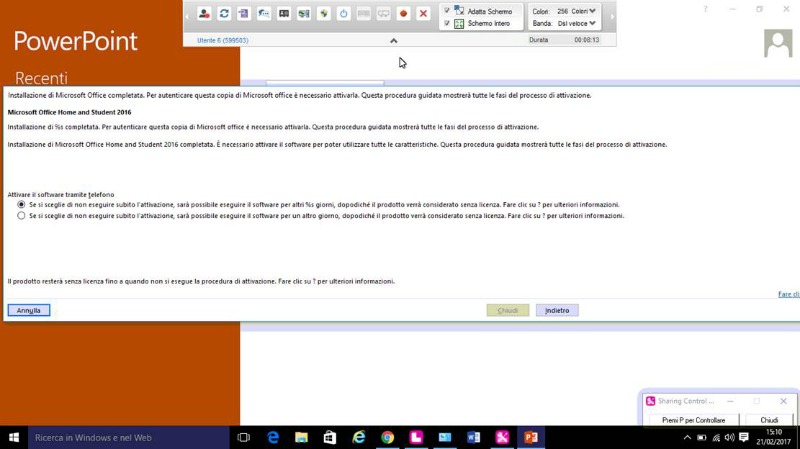This screenshot has width=800, height=449.
Task: Click the battery icon in system tray
Action: [x=702, y=438]
